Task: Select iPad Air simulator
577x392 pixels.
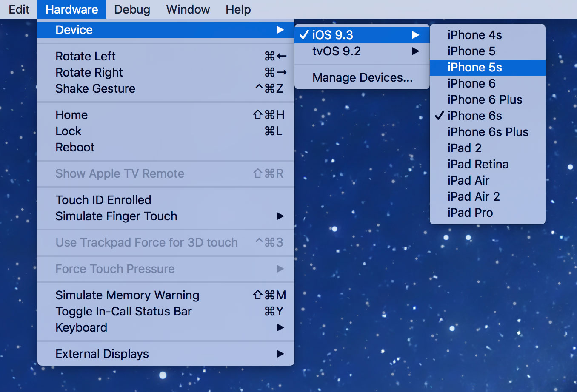Action: coord(488,180)
